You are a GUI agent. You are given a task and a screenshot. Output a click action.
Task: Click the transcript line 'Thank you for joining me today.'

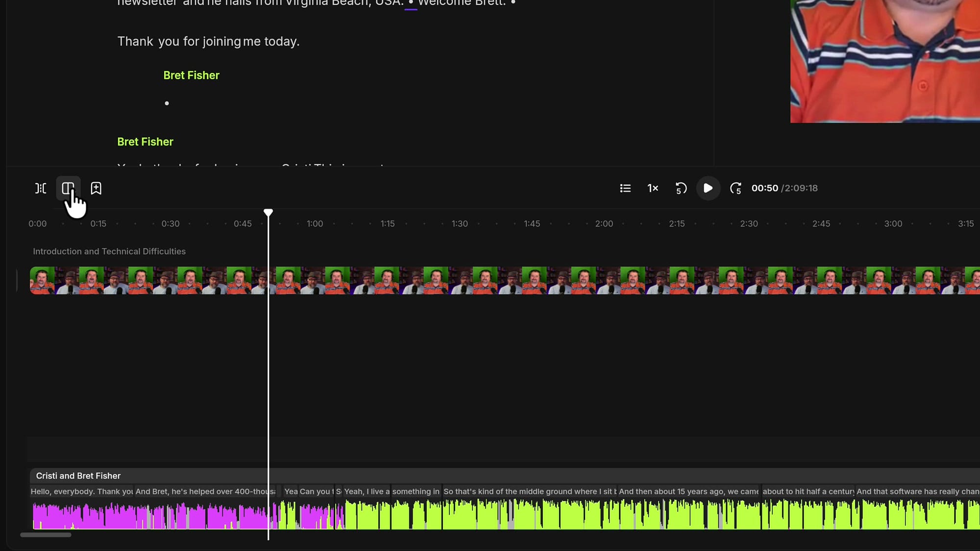pos(208,42)
